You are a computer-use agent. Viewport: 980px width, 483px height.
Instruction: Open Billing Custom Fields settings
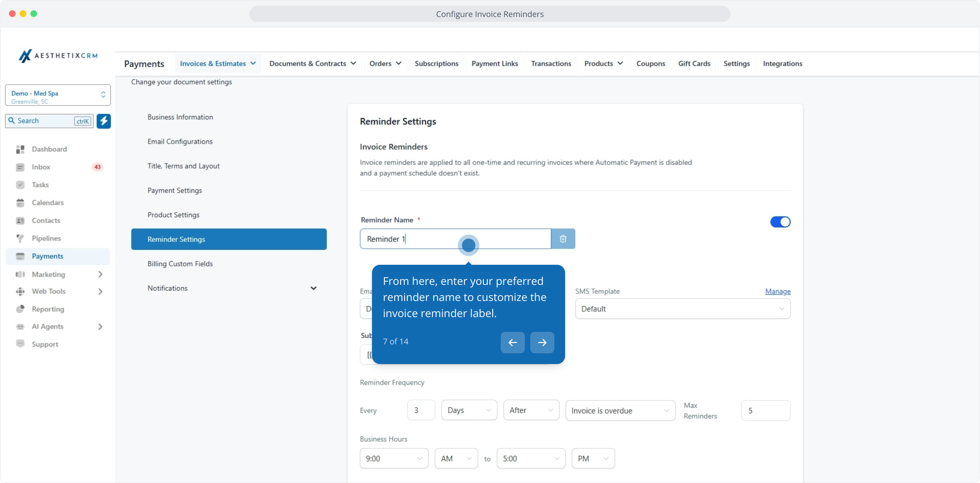[180, 264]
